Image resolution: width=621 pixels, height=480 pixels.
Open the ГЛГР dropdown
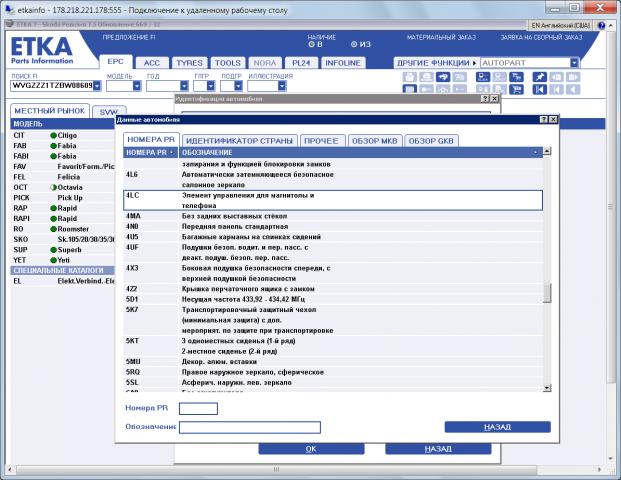[x=211, y=86]
